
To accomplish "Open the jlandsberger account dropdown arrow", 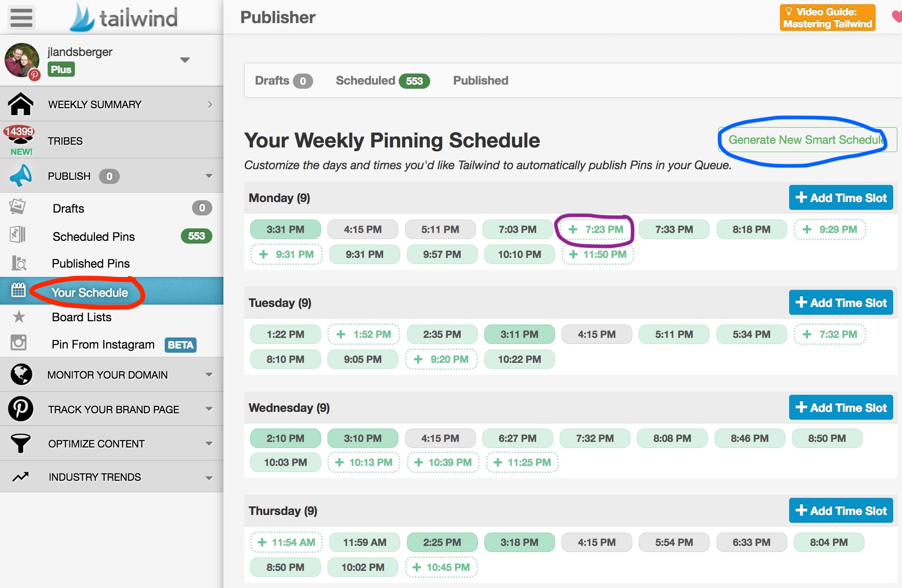I will click(185, 60).
